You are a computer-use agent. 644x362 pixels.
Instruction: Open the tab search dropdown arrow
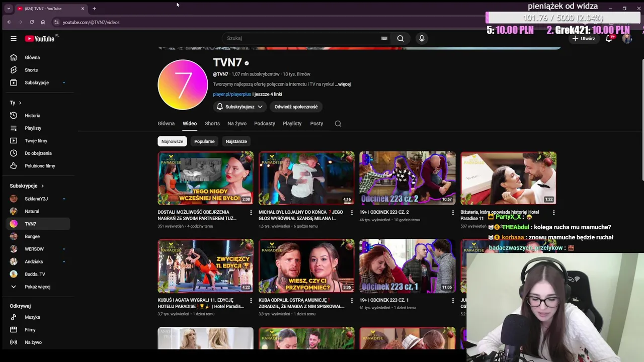[x=8, y=9]
